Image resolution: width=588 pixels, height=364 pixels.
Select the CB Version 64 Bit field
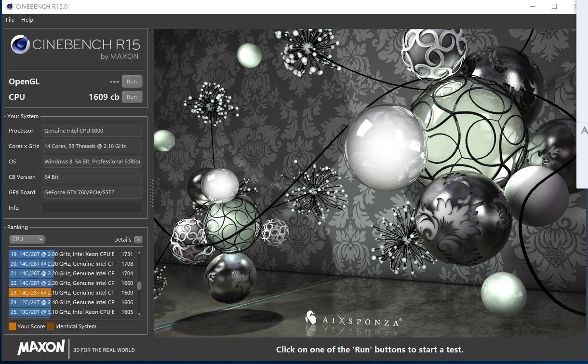(92, 177)
